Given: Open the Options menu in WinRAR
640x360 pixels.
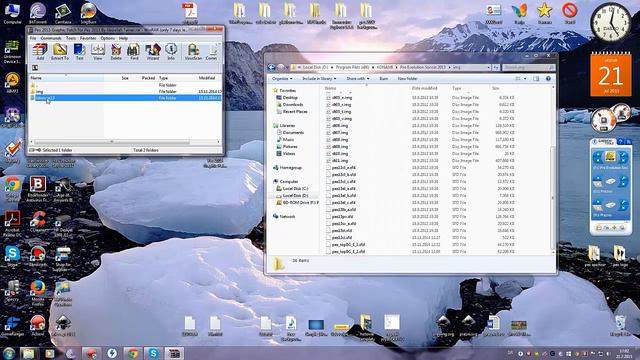Looking at the screenshot, I should pyautogui.click(x=107, y=38).
